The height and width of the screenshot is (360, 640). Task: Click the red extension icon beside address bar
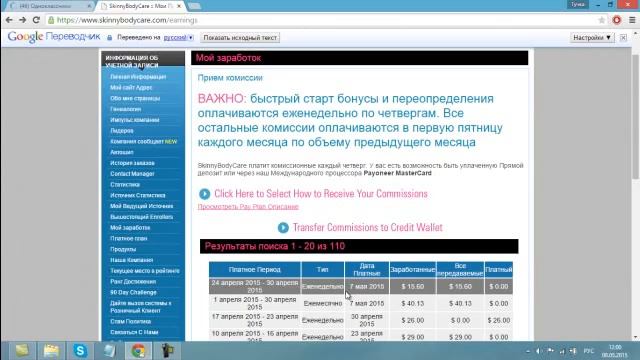coord(617,20)
